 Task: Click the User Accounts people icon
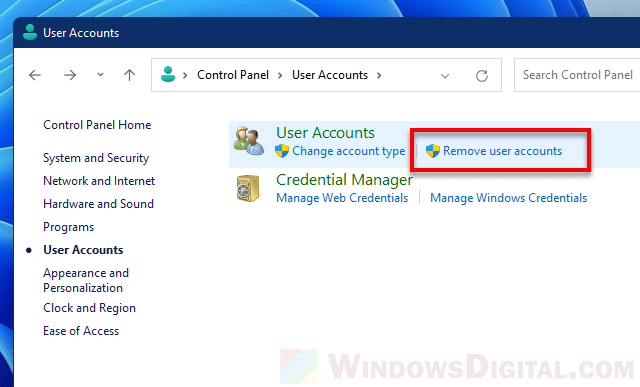click(x=249, y=141)
